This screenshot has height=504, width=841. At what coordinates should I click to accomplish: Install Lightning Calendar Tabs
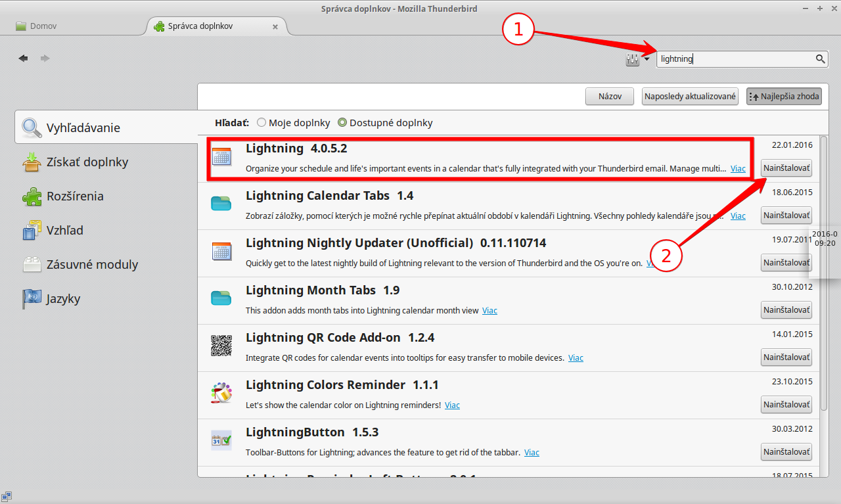point(786,215)
